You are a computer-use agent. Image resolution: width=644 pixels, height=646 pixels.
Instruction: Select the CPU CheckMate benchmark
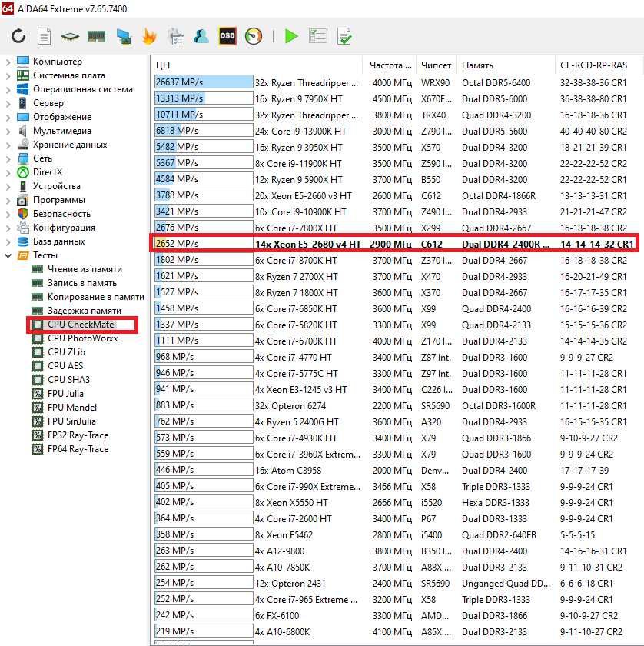pos(81,325)
